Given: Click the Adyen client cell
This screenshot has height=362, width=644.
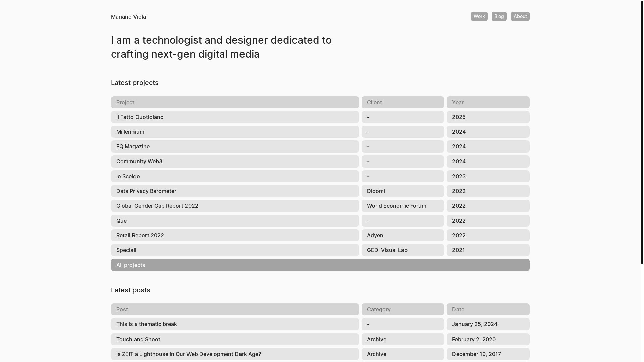Looking at the screenshot, I should coord(403,235).
